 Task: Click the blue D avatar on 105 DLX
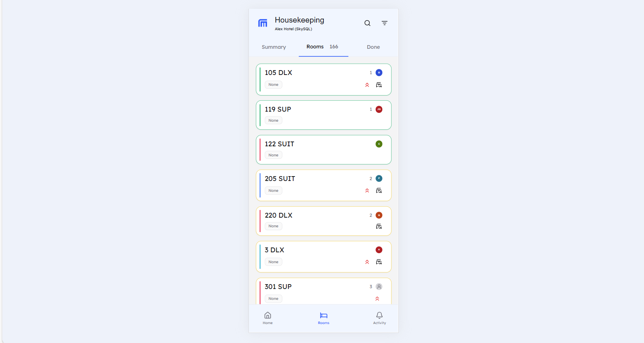[x=378, y=73]
